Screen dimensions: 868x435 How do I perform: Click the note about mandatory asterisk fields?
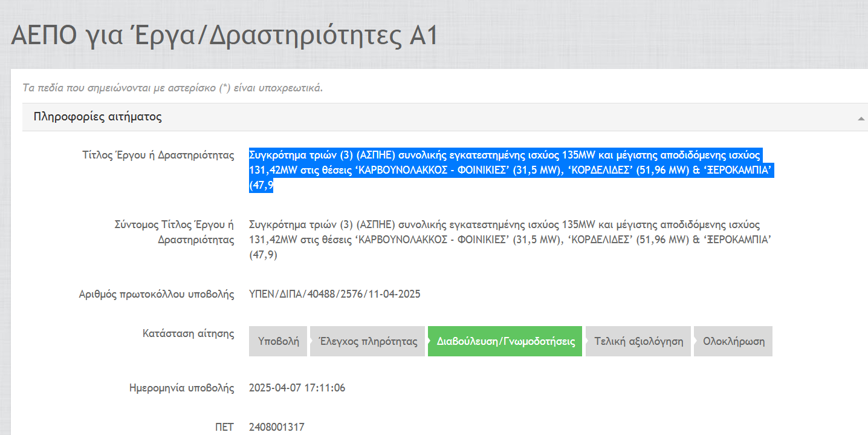coord(172,88)
